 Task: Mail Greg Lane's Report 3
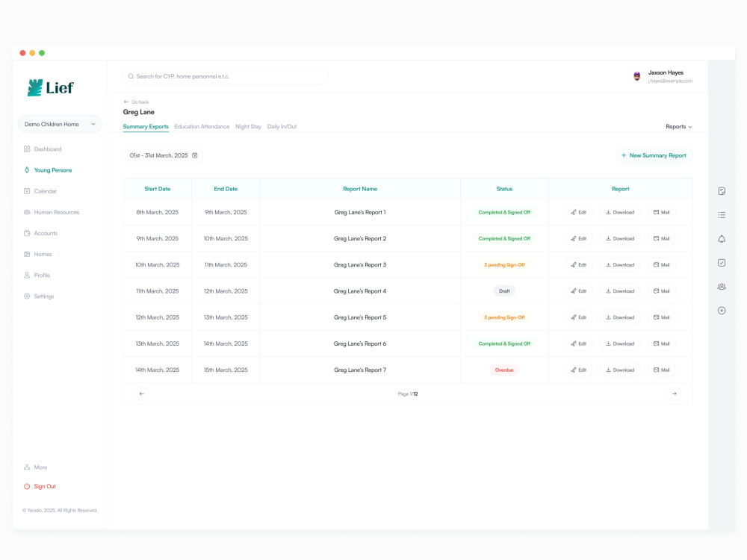662,265
